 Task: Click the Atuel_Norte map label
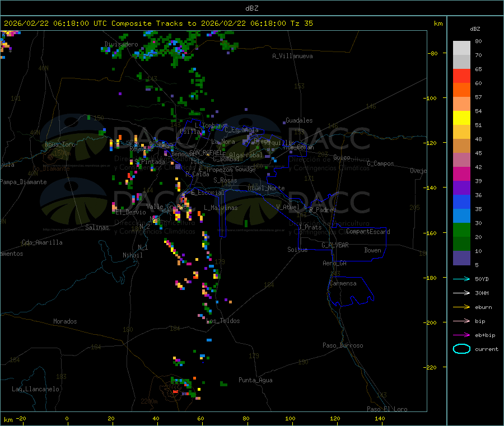(x=266, y=188)
